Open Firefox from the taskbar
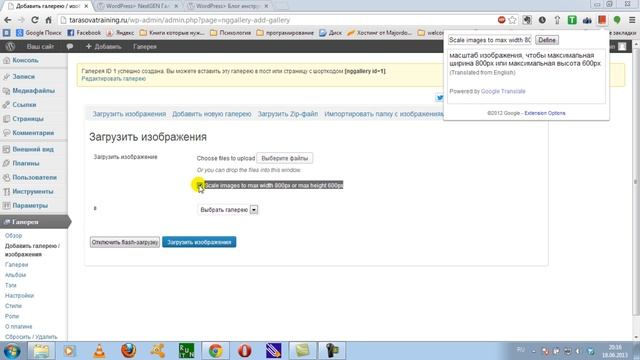The height and width of the screenshot is (360, 640). 128,351
